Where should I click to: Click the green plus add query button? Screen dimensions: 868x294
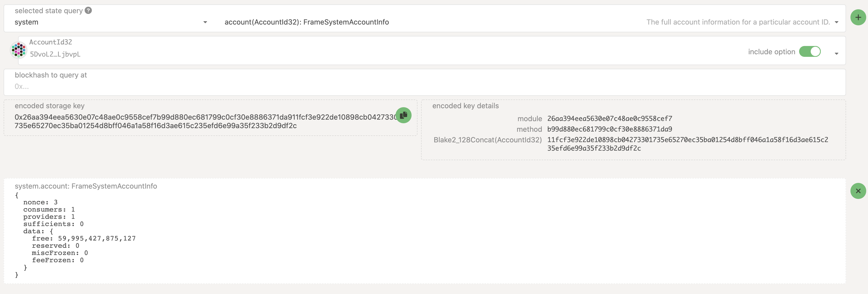[858, 18]
